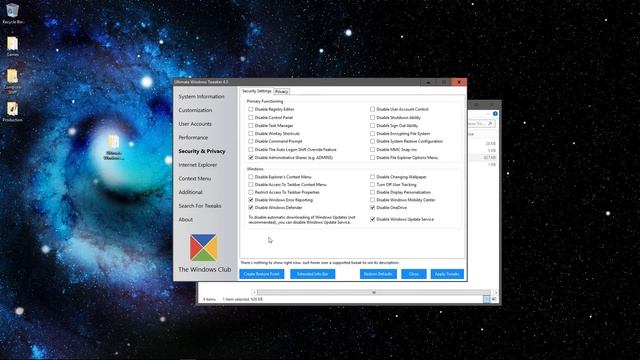Open System Information section
The width and height of the screenshot is (640, 360).
point(201,97)
